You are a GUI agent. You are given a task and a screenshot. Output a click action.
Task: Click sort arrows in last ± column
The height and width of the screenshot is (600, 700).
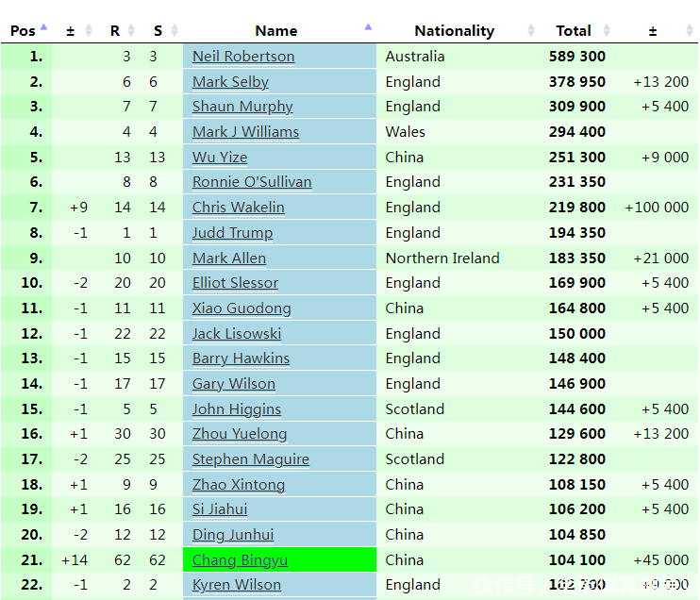690,30
